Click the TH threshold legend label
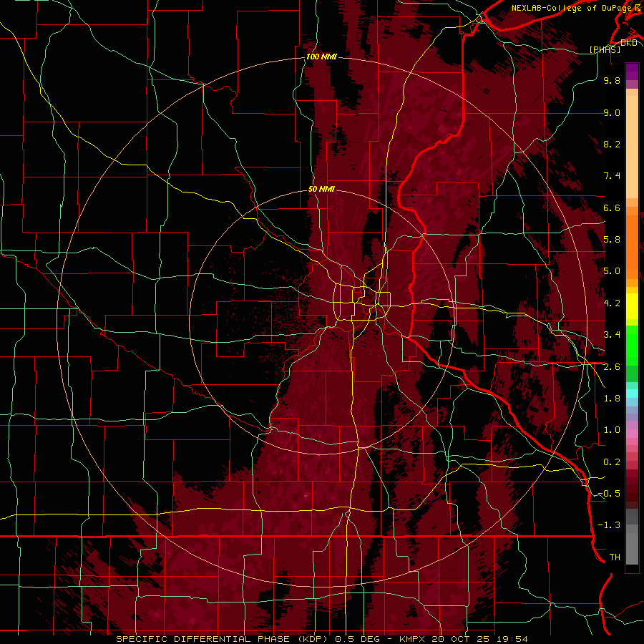This screenshot has width=644, height=644. coord(615,557)
